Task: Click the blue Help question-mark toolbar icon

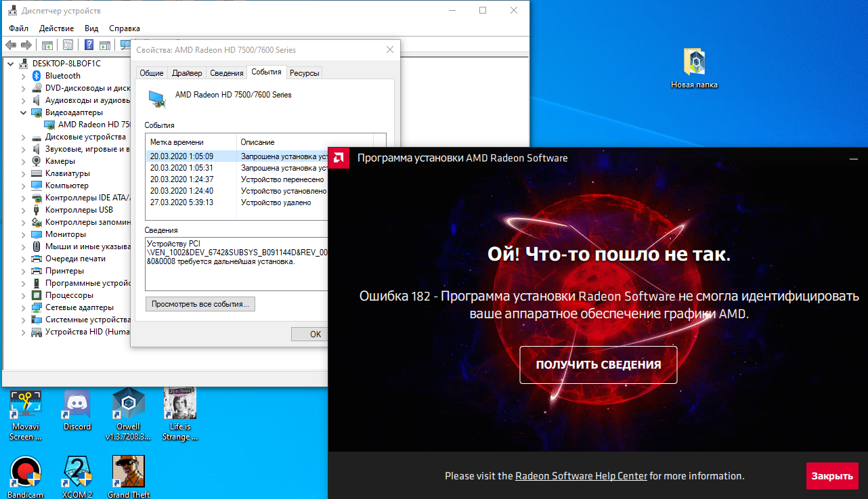Action: tap(89, 45)
